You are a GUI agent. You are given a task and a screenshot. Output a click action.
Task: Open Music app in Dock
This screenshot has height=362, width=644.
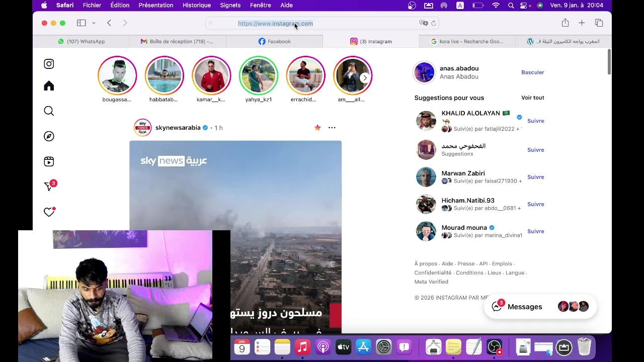click(x=302, y=347)
